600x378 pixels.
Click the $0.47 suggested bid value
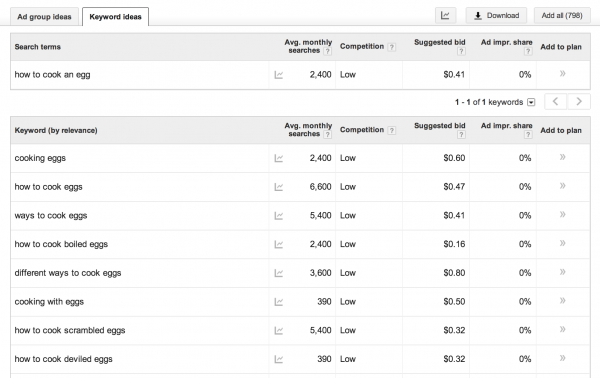click(454, 187)
